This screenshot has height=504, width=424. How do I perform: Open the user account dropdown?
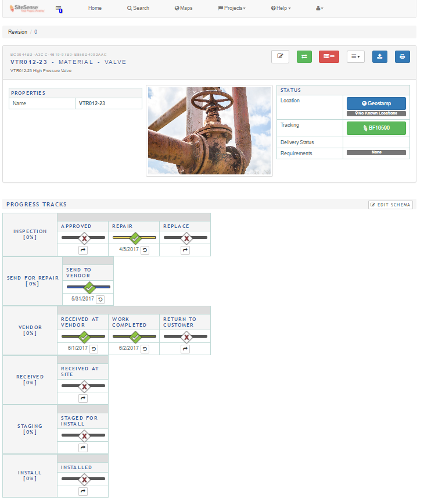[319, 8]
